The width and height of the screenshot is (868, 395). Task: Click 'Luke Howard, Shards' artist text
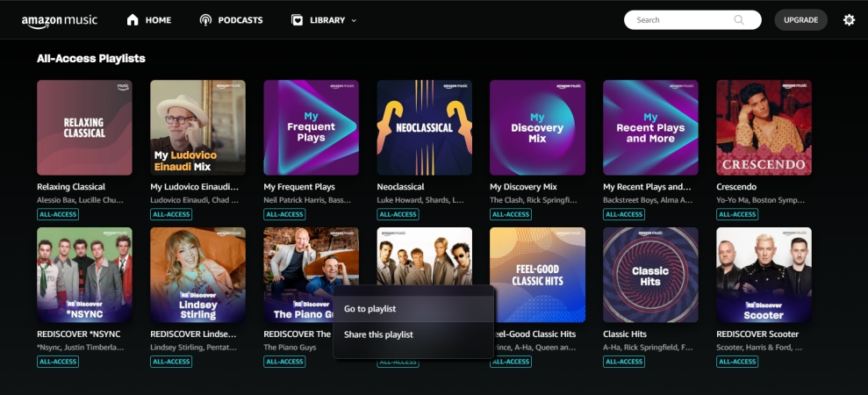click(x=420, y=200)
